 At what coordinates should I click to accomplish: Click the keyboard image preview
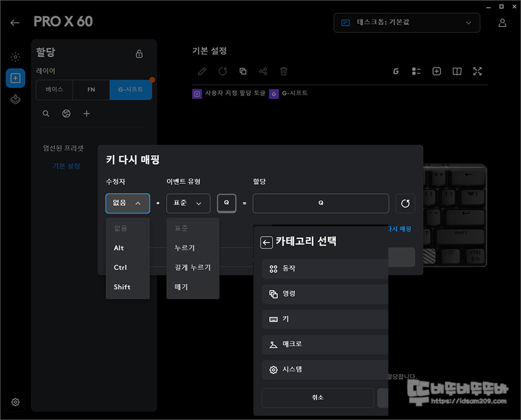pos(455,215)
